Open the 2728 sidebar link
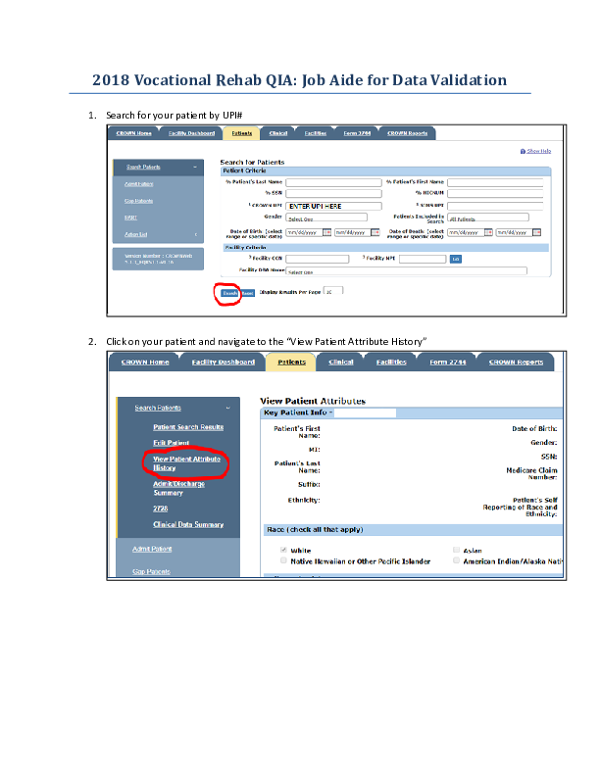The width and height of the screenshot is (600, 776). coord(160,509)
